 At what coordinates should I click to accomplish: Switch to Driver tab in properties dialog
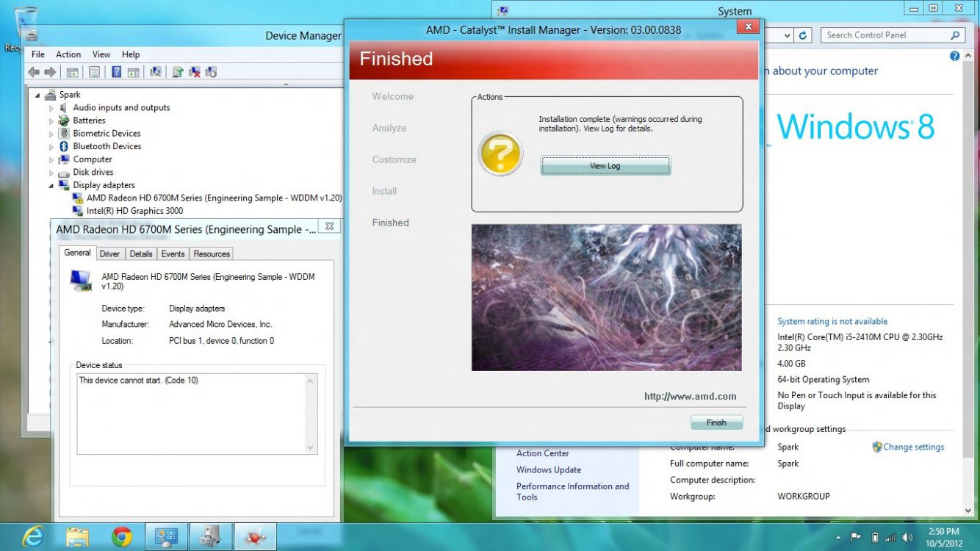click(x=109, y=254)
